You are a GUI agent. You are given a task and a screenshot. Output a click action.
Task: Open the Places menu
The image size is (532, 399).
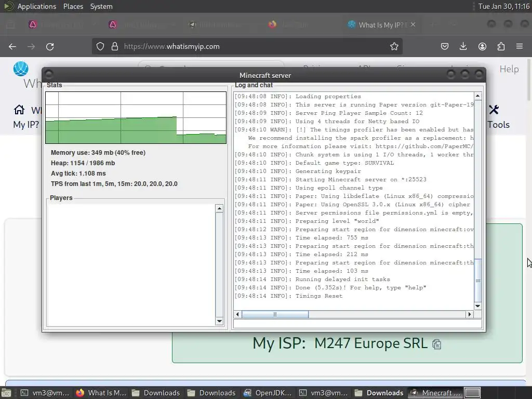click(73, 6)
